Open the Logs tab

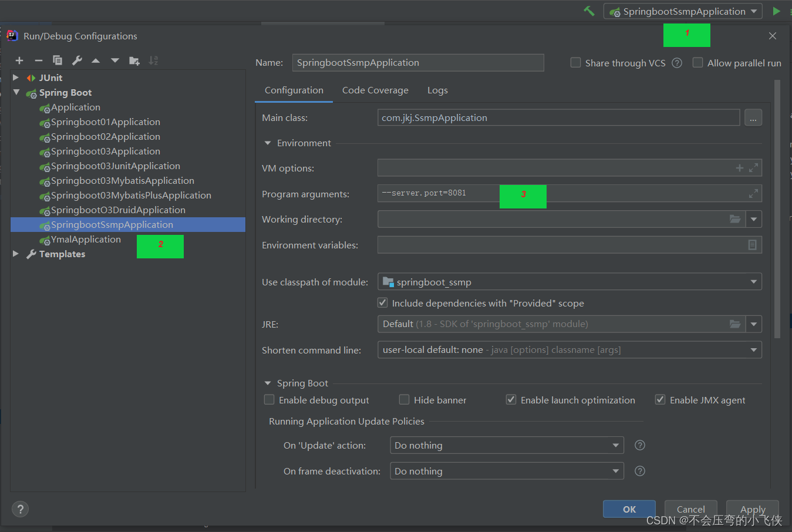pos(437,90)
